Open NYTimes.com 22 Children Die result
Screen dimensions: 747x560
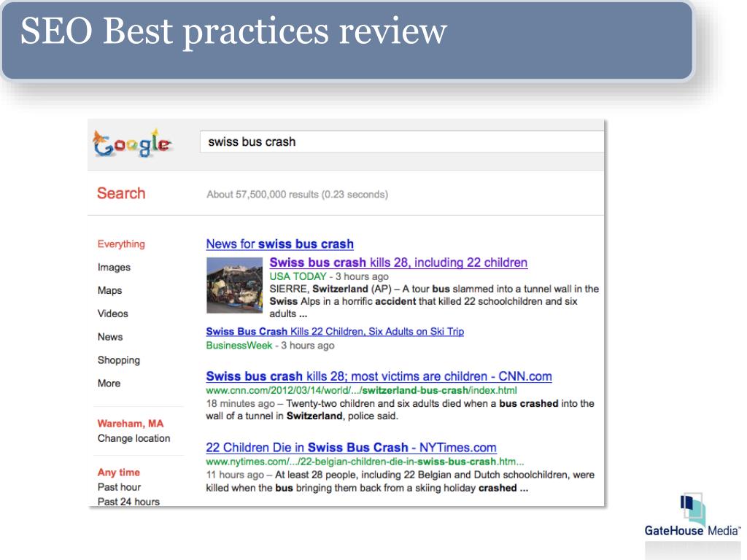pyautogui.click(x=351, y=448)
